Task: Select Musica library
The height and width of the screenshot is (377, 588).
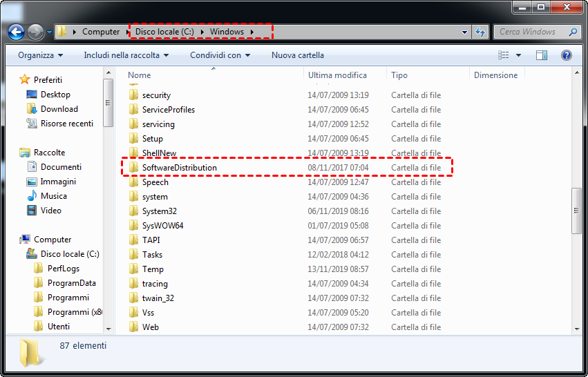Action: click(47, 196)
